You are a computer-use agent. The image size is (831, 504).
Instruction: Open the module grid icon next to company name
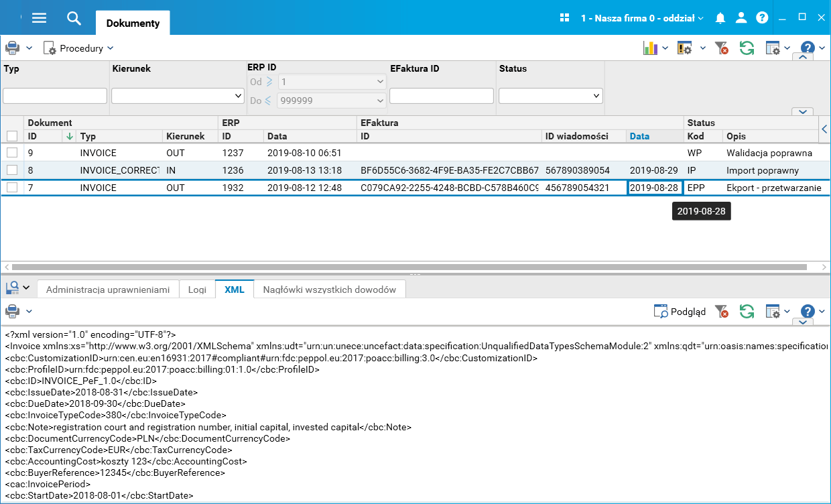click(x=564, y=18)
